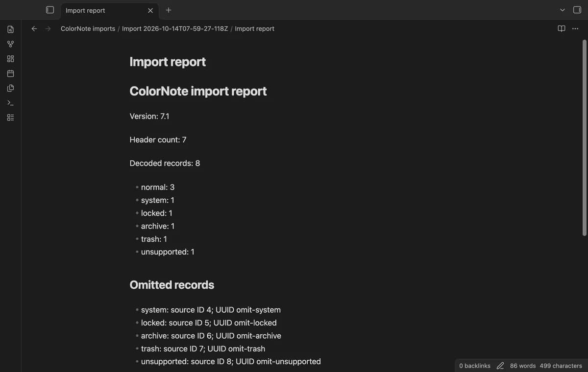
Task: Navigate forward with the right arrow
Action: point(48,28)
